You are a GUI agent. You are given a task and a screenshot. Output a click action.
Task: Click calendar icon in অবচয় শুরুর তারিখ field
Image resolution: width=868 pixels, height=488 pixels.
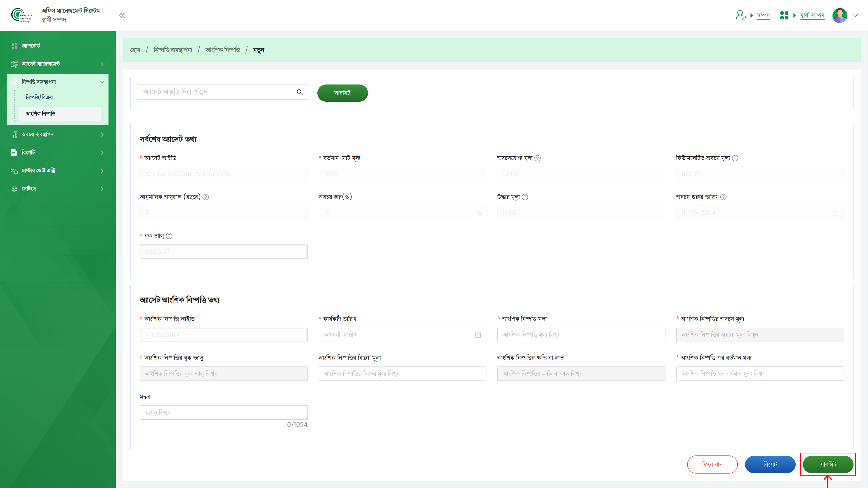835,213
